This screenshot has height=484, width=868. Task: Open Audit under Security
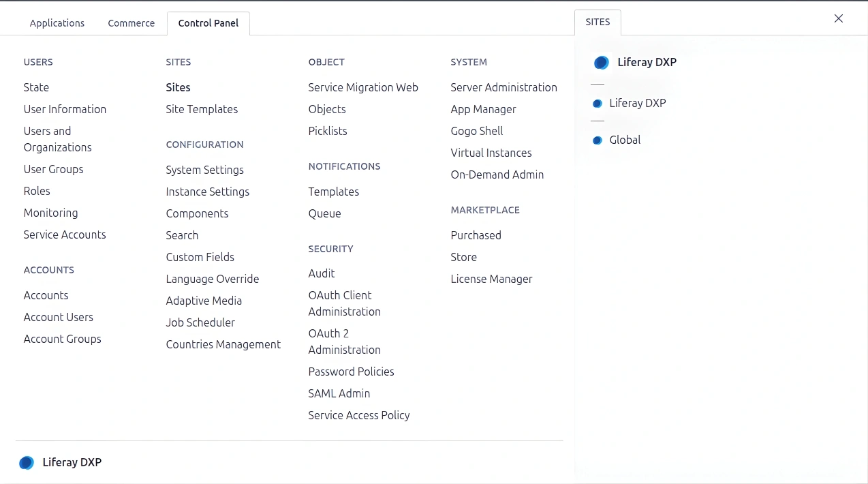tap(322, 273)
